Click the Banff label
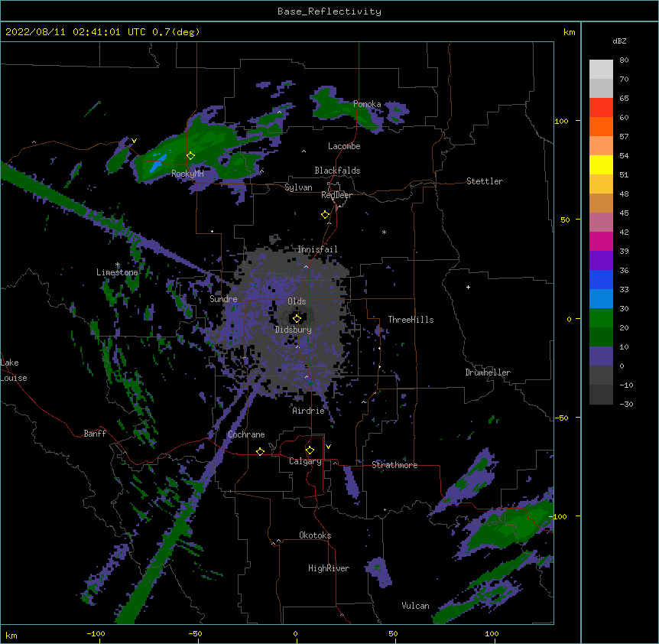Image resolution: width=659 pixels, height=644 pixels. tap(95, 434)
